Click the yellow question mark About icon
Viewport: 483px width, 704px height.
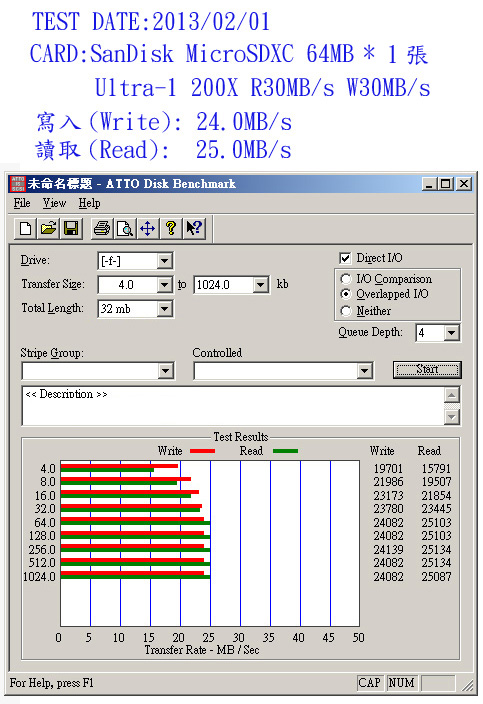click(171, 229)
